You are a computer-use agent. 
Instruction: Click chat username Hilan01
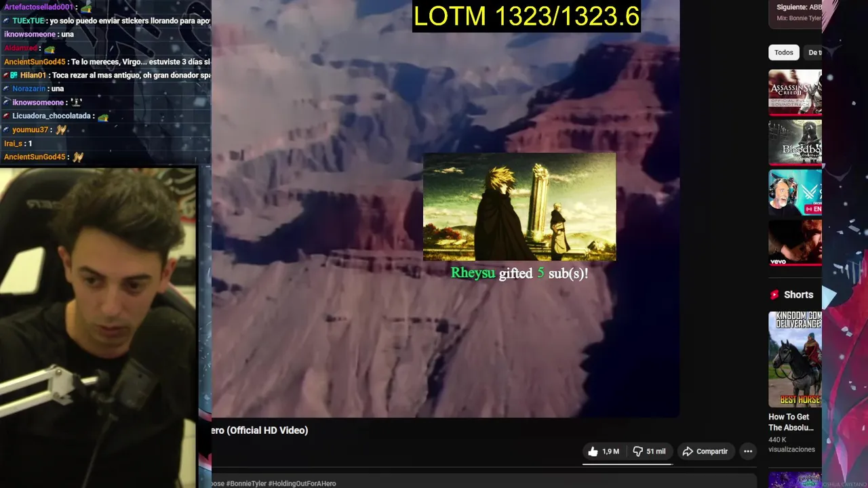(x=33, y=75)
